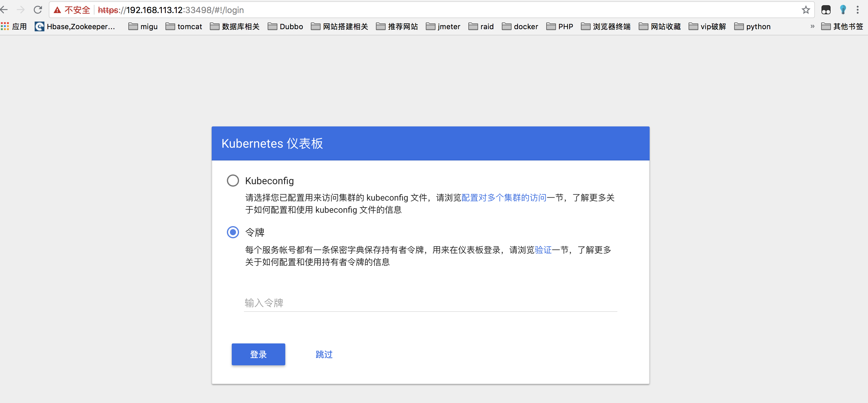The height and width of the screenshot is (403, 868).
Task: Click the browser back arrow
Action: (x=4, y=10)
